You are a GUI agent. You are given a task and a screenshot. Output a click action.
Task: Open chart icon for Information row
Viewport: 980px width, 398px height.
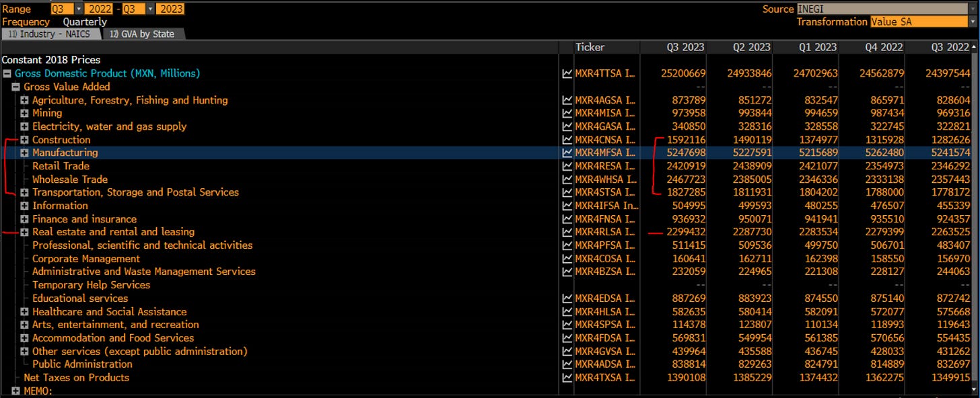(567, 206)
